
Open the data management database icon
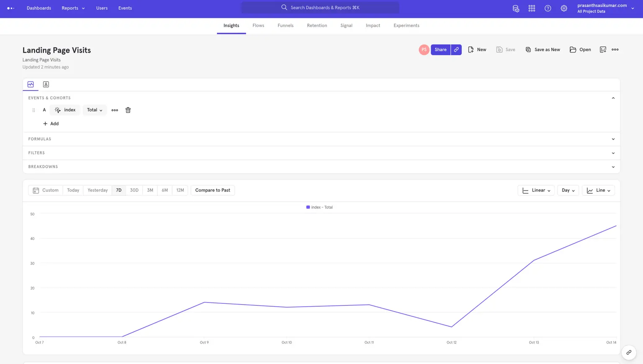[x=516, y=8]
